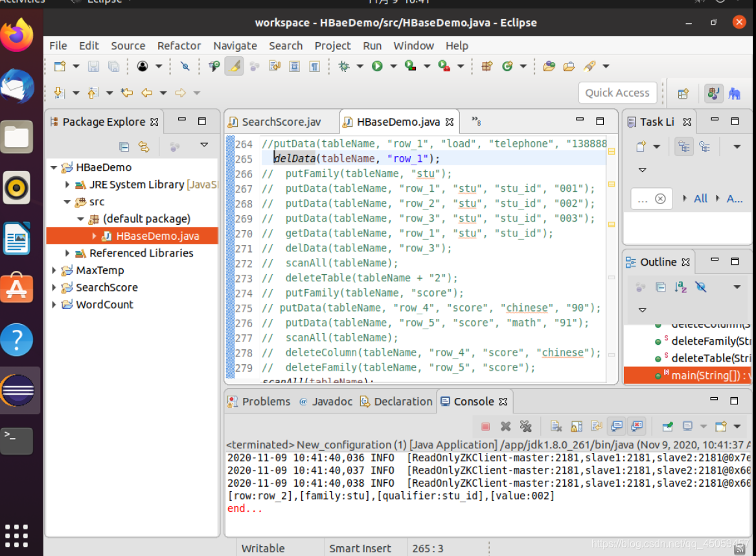This screenshot has height=556, width=756.
Task: Click the All filter link in Task List
Action: [x=700, y=199]
